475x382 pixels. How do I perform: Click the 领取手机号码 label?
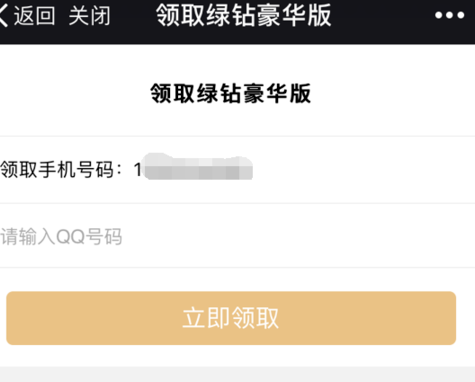point(57,170)
